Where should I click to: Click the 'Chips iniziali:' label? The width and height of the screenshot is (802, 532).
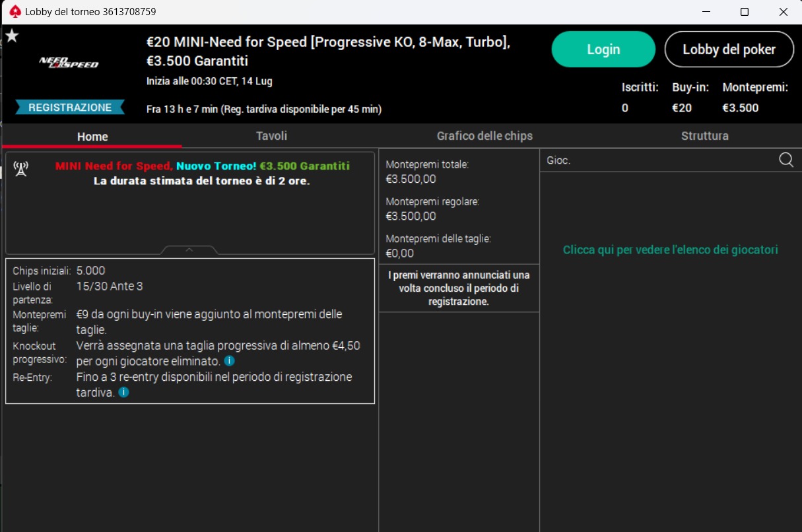tap(42, 271)
